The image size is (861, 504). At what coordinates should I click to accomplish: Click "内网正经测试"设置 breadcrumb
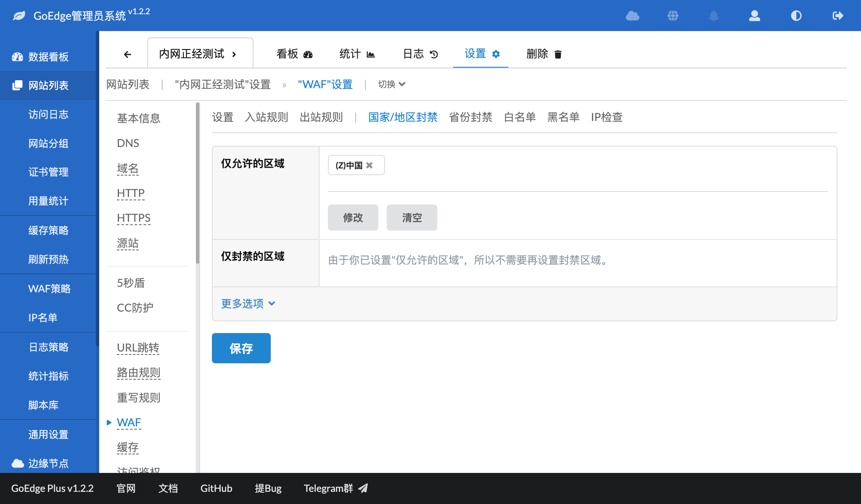(x=223, y=84)
